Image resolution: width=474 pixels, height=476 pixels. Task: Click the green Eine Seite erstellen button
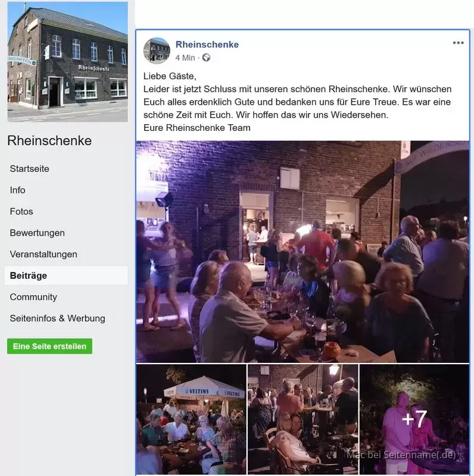(x=49, y=346)
